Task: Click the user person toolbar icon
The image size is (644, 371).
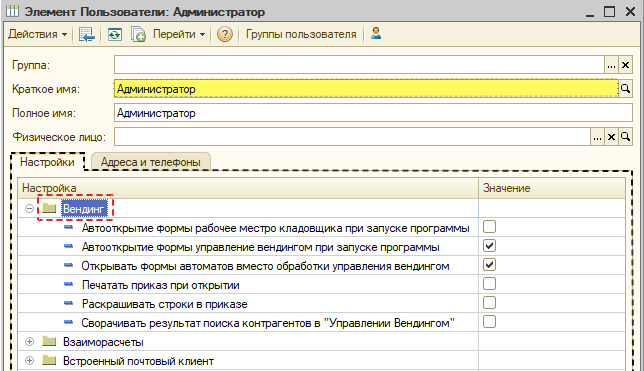Action: 376,33
